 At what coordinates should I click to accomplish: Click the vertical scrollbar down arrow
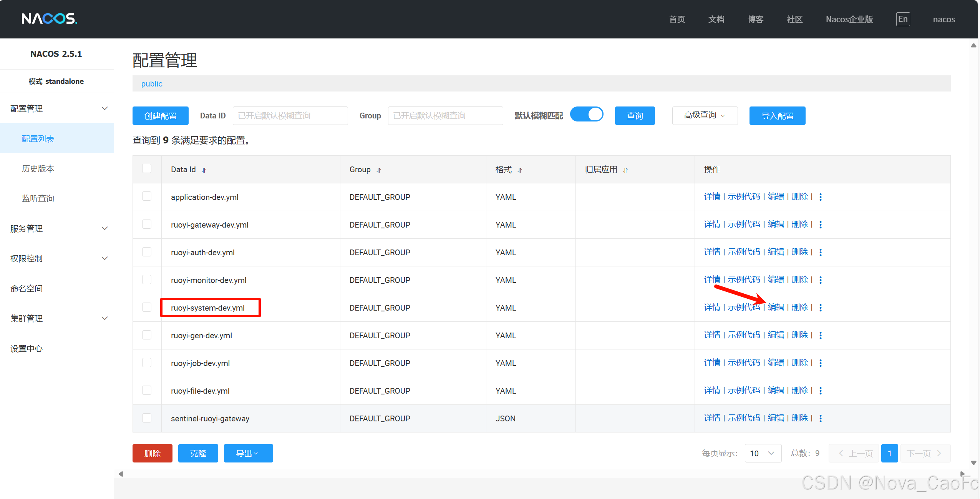tap(973, 462)
